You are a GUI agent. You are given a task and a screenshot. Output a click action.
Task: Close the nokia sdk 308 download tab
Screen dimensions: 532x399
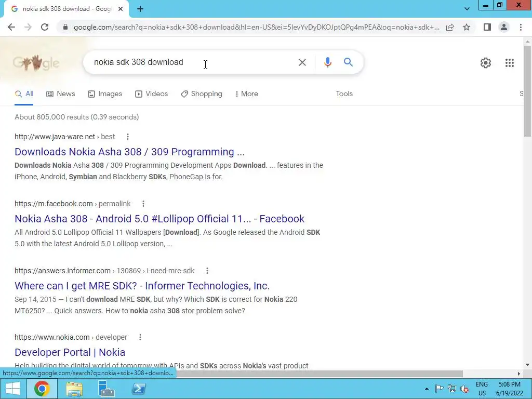[x=121, y=9]
